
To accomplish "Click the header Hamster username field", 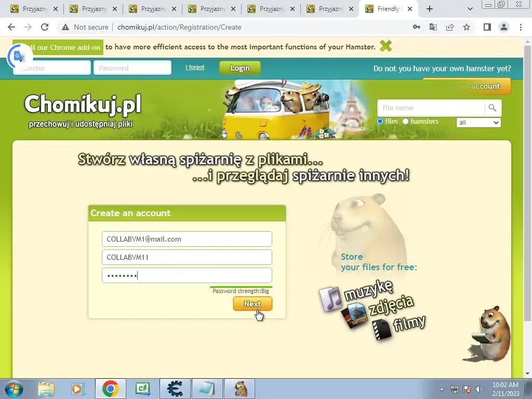I will coord(52,68).
